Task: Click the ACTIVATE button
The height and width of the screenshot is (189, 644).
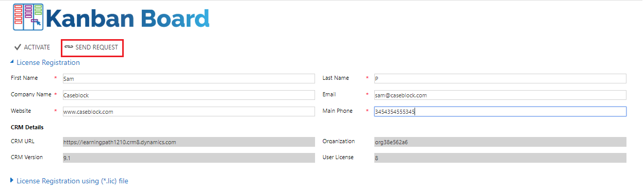Action: 32,47
